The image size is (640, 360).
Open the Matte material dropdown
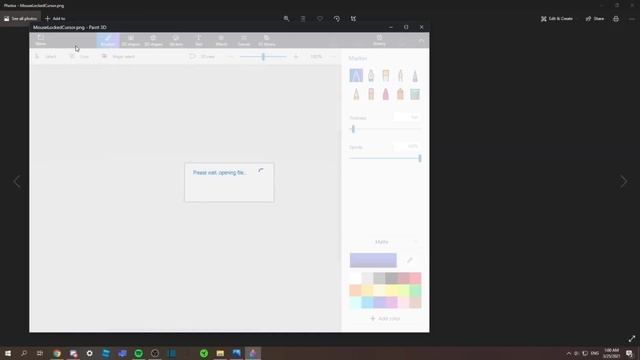pyautogui.click(x=385, y=242)
